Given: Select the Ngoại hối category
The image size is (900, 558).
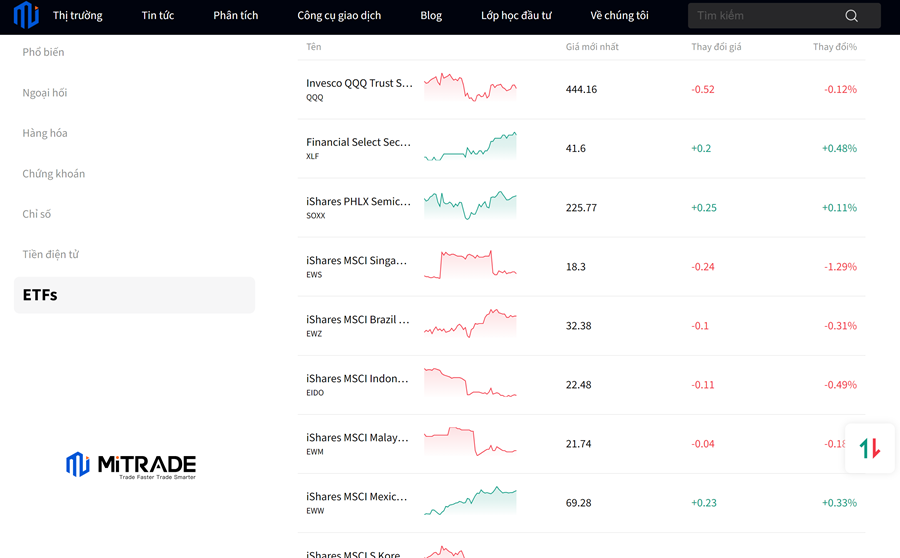Looking at the screenshot, I should pyautogui.click(x=45, y=93).
